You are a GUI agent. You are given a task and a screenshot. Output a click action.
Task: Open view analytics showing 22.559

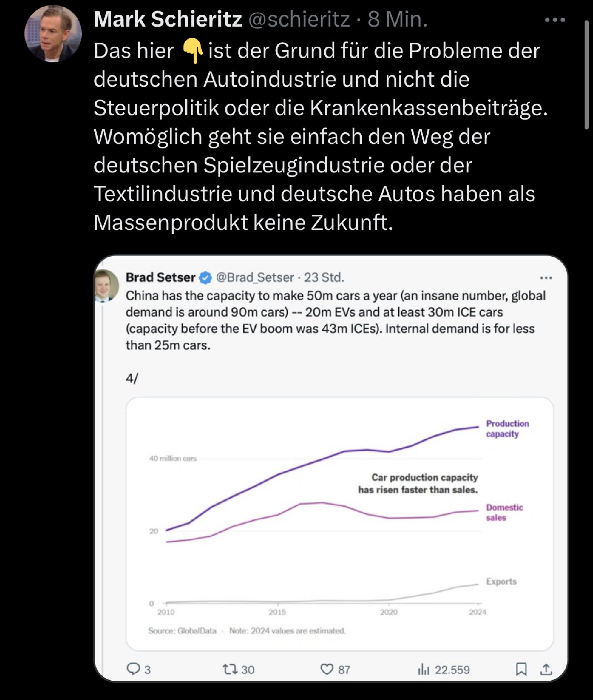[x=423, y=669]
